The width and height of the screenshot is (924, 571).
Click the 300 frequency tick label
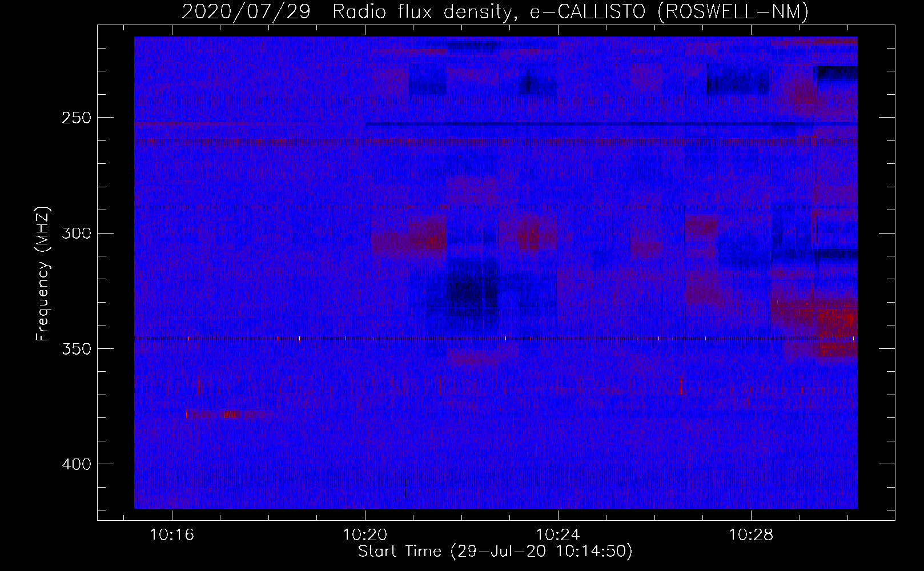77,233
